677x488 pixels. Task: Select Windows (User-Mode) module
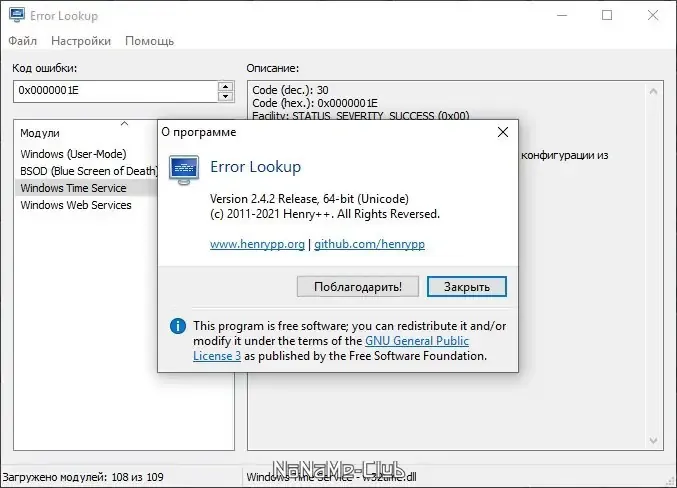click(73, 154)
